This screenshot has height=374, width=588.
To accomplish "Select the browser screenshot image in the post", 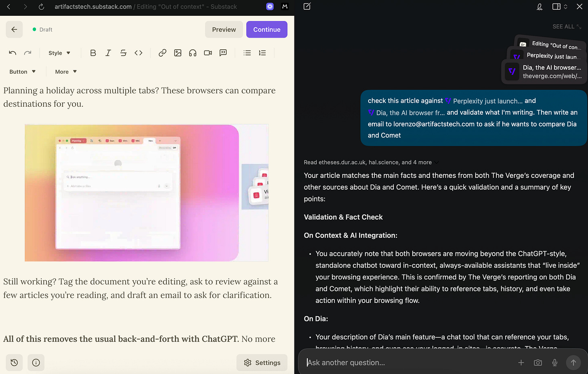I will tap(147, 192).
